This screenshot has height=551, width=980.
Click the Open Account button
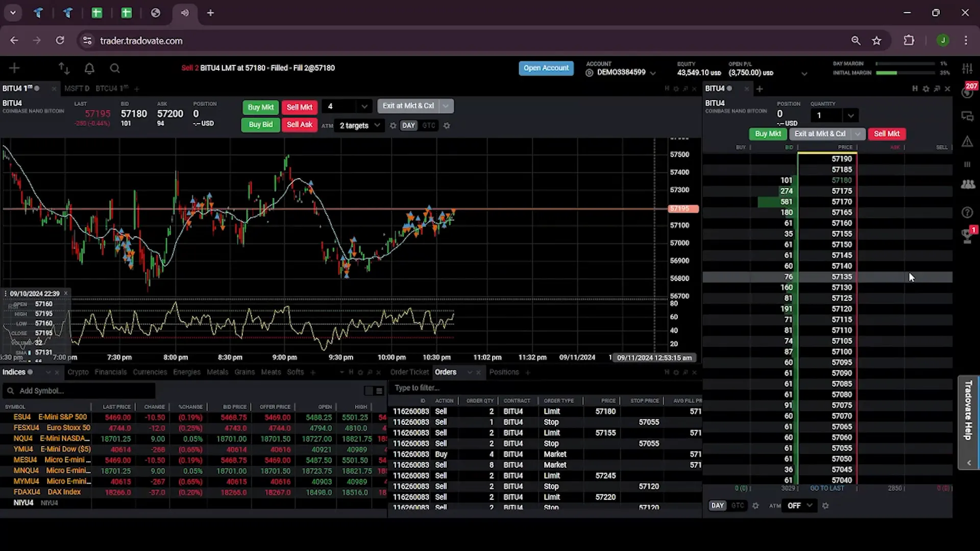pyautogui.click(x=546, y=68)
